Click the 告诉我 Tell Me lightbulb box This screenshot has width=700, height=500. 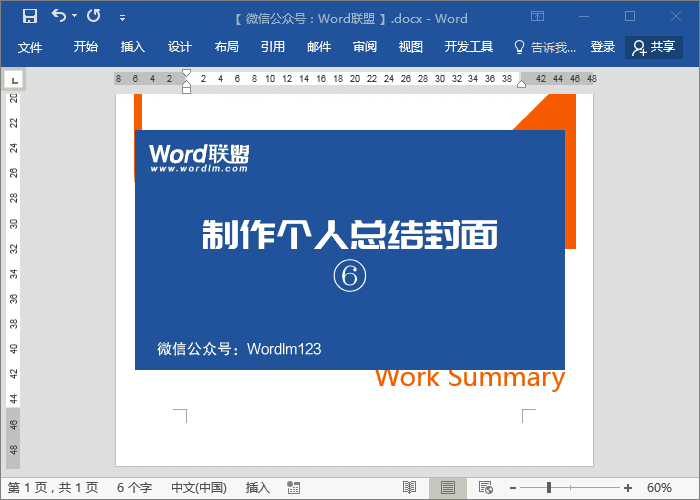545,47
